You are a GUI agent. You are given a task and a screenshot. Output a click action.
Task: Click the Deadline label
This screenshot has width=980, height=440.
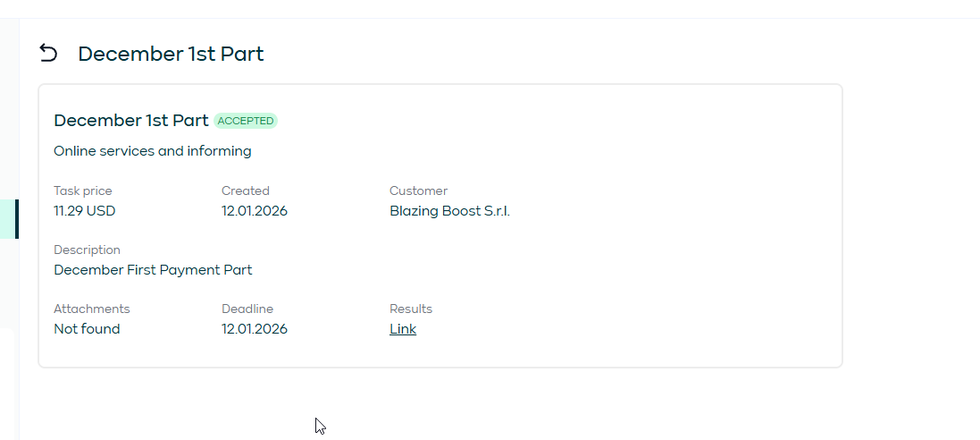click(x=247, y=309)
